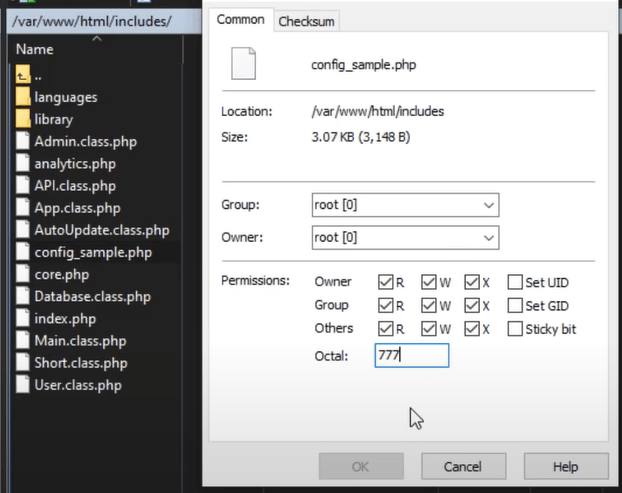Click the library folder icon
The width and height of the screenshot is (622, 493).
(24, 120)
